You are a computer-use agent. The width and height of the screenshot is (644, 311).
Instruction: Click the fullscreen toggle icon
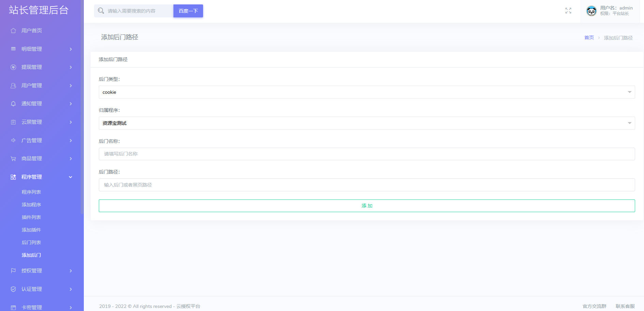568,11
